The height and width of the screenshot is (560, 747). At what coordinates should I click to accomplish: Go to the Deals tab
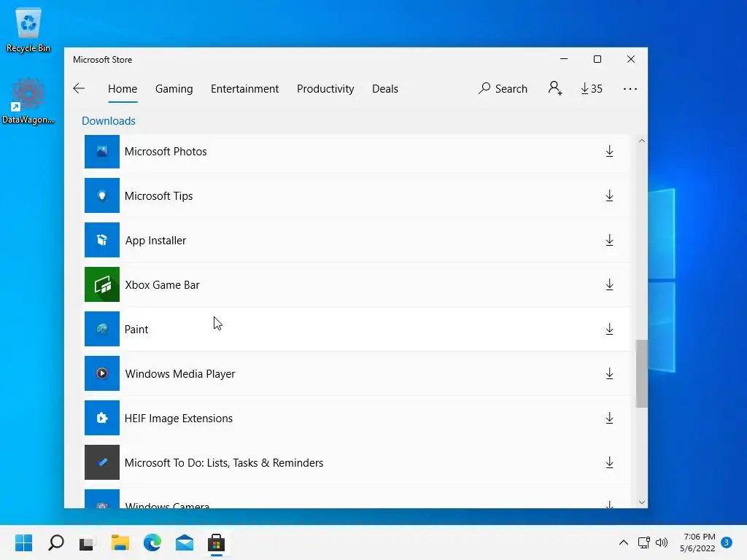385,88
